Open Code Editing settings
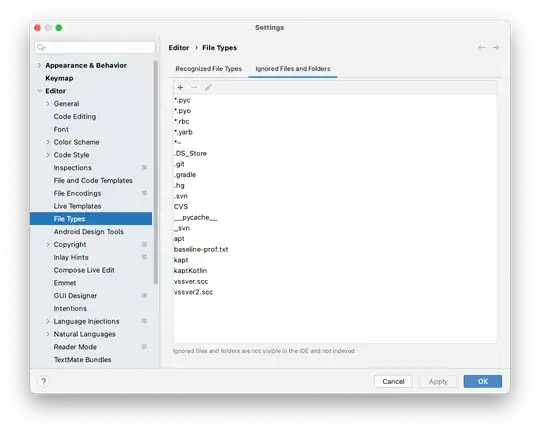Viewport: 540px width, 433px height. pos(75,116)
